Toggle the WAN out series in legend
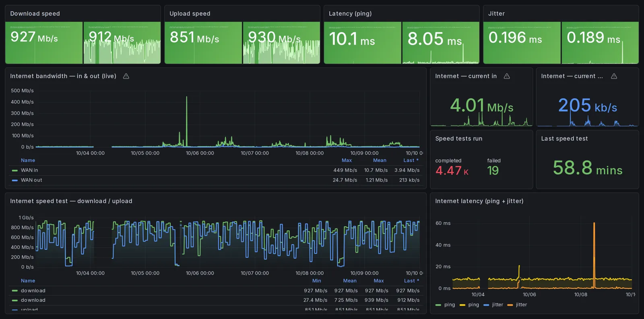Viewport: 644px width, 319px height. (x=31, y=180)
